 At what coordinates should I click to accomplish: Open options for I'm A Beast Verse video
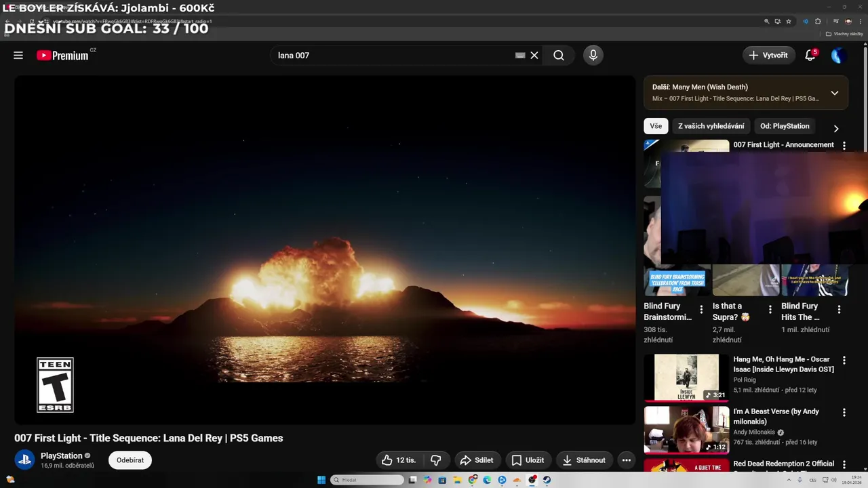click(x=844, y=413)
